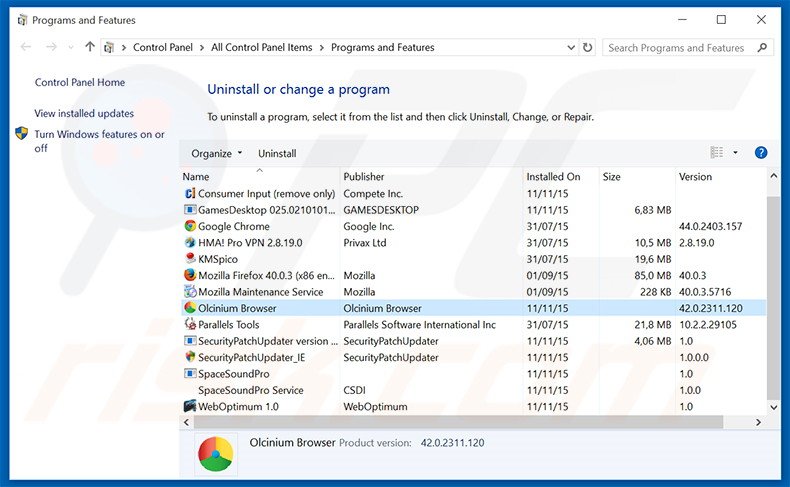Click the Mozilla Firefox icon in list

(190, 275)
